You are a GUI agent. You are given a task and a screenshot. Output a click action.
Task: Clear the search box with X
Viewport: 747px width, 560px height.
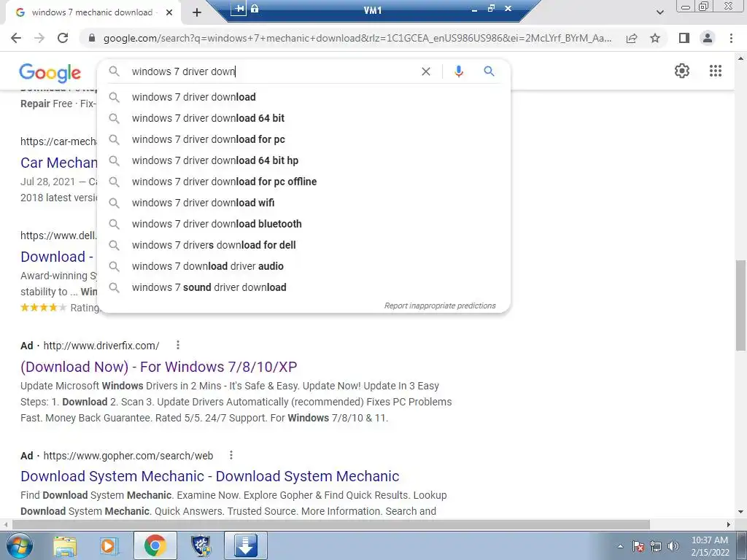(x=426, y=71)
